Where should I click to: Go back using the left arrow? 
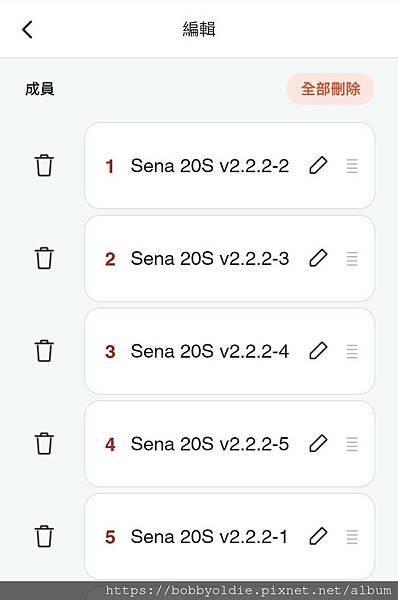[x=27, y=29]
